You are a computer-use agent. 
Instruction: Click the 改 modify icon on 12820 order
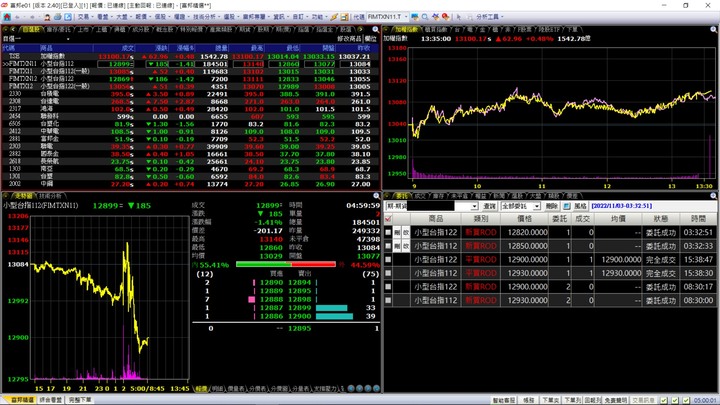click(x=406, y=232)
